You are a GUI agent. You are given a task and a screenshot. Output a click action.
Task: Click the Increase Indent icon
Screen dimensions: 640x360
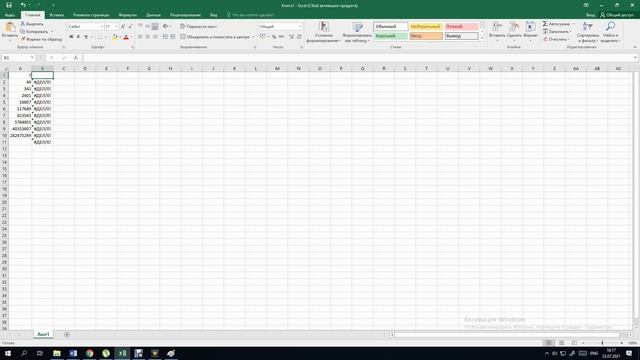pos(173,37)
